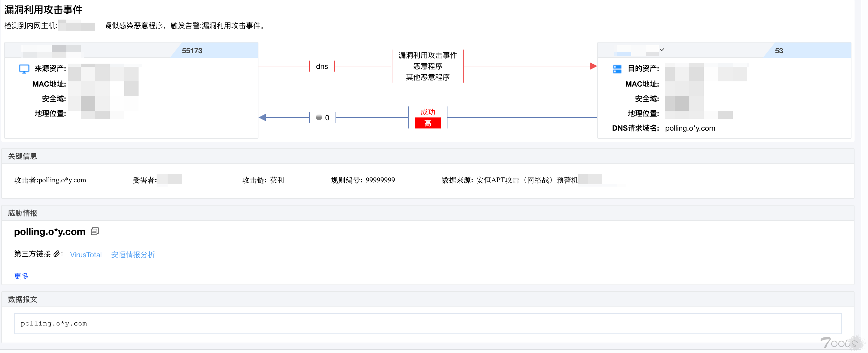Open the VirusTotal link
This screenshot has height=353, width=868.
86,255
